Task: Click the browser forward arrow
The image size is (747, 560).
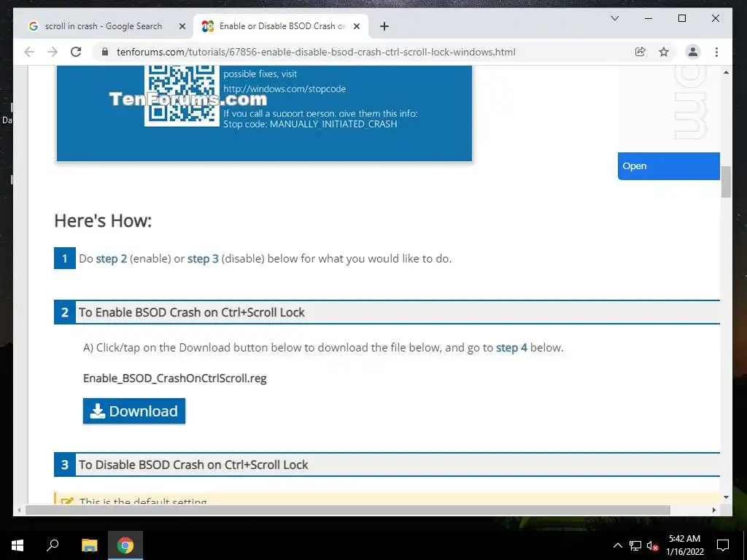Action: 53,52
